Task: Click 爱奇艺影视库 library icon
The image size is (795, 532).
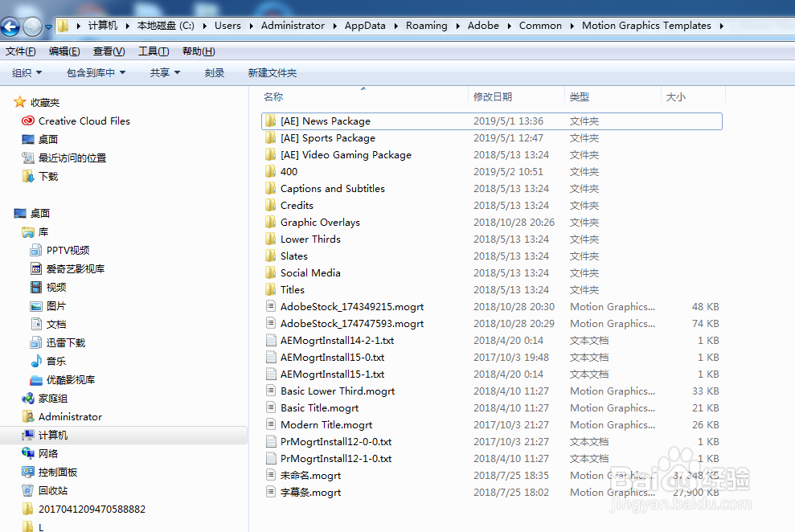Action: point(36,268)
